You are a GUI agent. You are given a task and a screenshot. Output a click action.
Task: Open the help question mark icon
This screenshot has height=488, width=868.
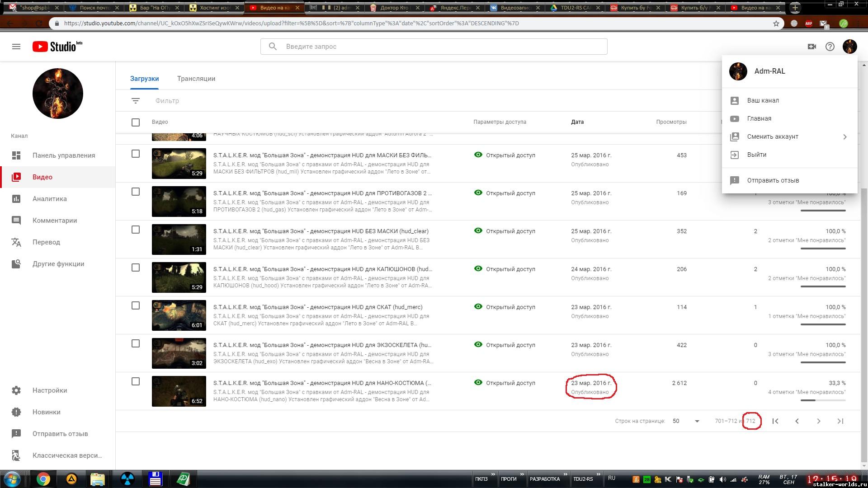pyautogui.click(x=830, y=47)
